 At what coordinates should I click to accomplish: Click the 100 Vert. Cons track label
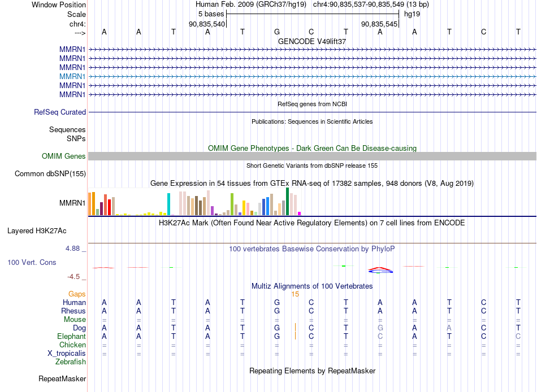[32, 262]
